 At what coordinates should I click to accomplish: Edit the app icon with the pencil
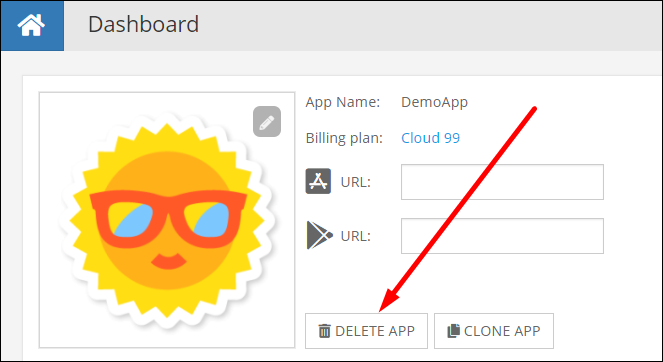point(267,121)
